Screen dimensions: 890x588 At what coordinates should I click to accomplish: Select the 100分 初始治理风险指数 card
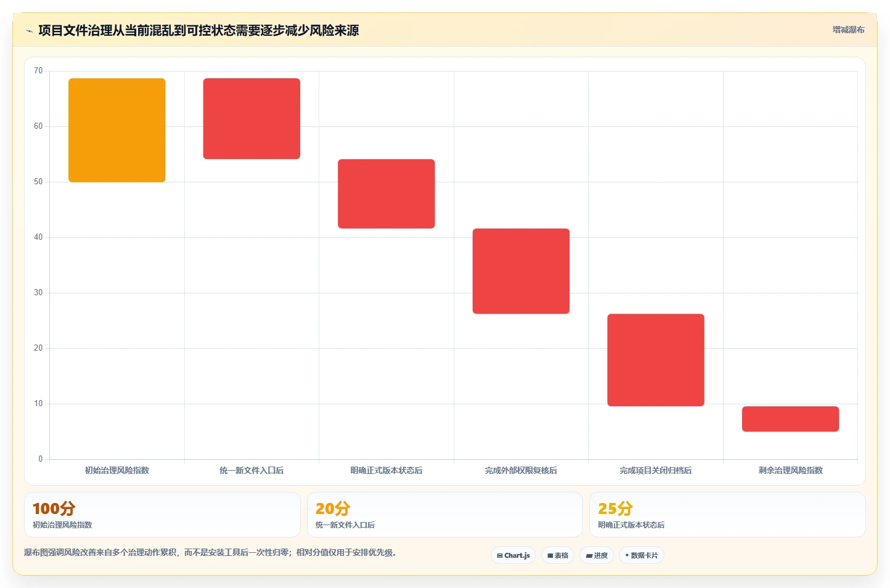click(162, 515)
